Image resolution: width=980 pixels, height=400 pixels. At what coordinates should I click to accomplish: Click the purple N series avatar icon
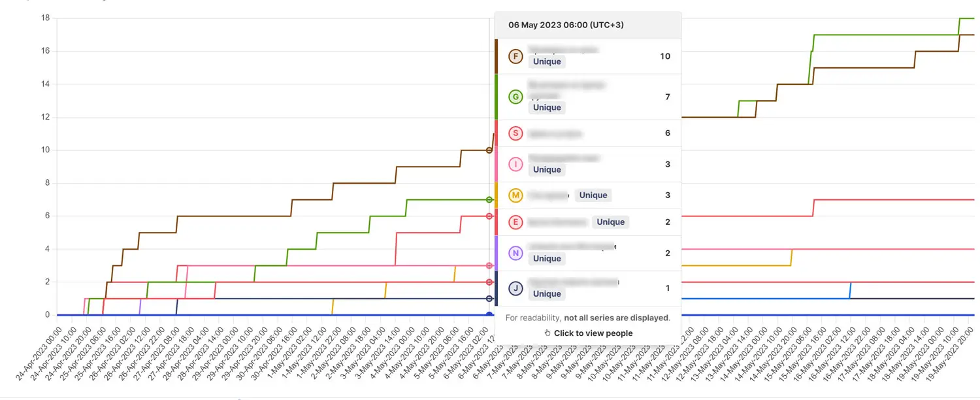point(515,253)
